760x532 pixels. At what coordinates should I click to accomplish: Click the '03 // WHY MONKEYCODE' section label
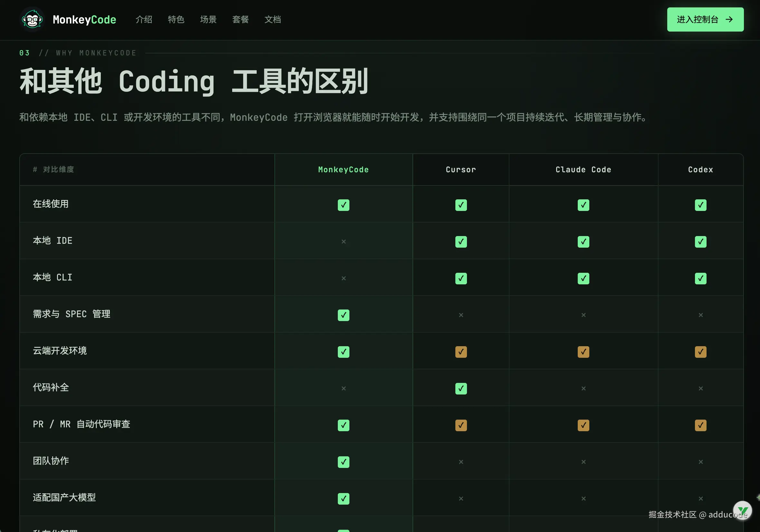78,53
